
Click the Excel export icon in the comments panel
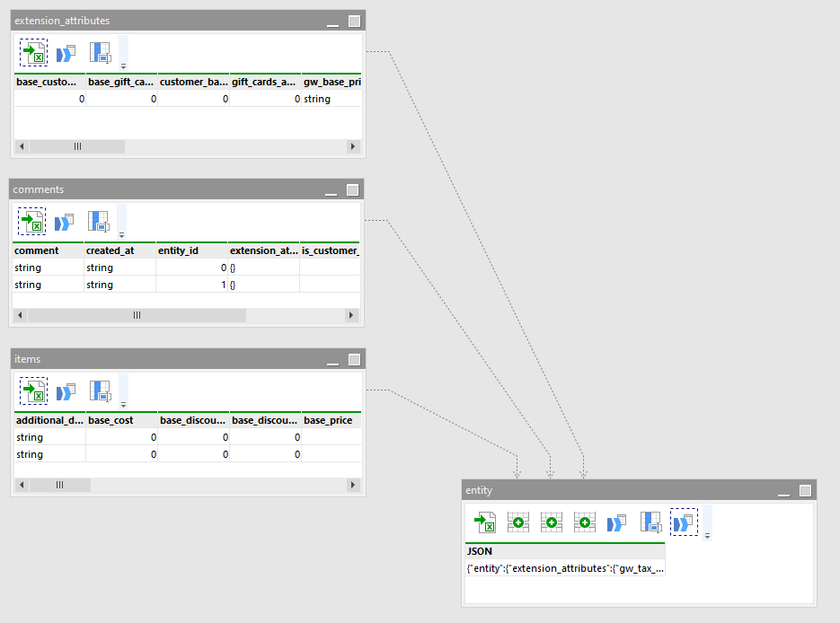coord(31,221)
